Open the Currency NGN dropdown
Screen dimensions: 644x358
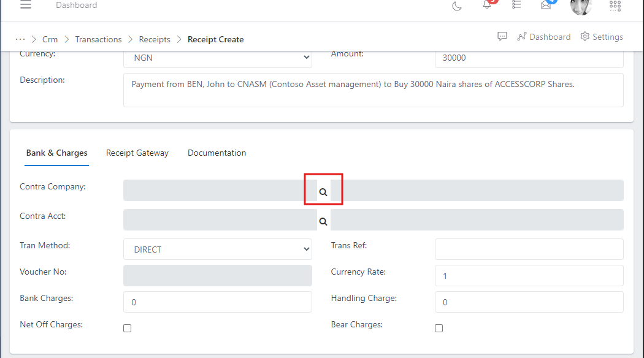(217, 57)
